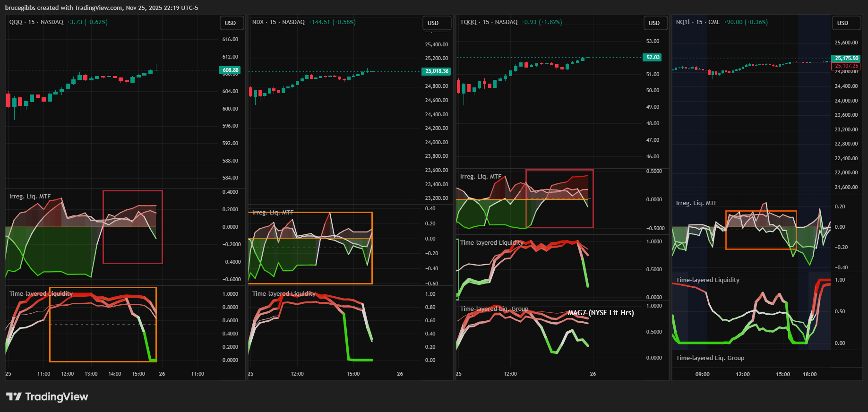
Task: Click the TradingView logo icon
Action: coord(14,396)
